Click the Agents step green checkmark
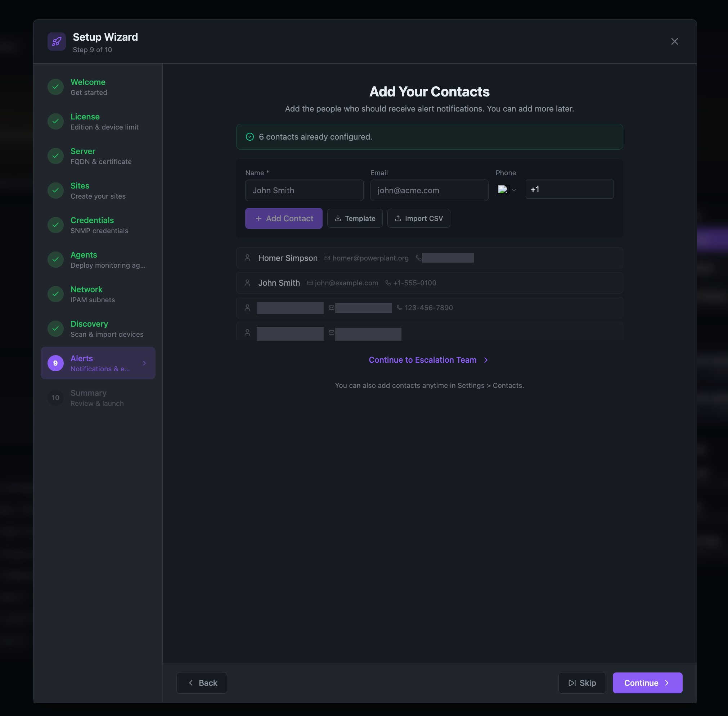This screenshot has height=716, width=728. coord(56,259)
